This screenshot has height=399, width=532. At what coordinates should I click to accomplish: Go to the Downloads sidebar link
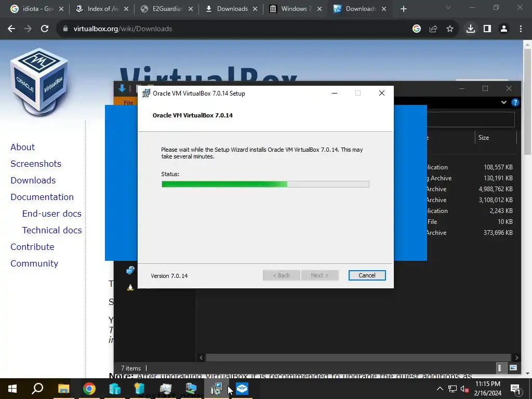click(33, 180)
